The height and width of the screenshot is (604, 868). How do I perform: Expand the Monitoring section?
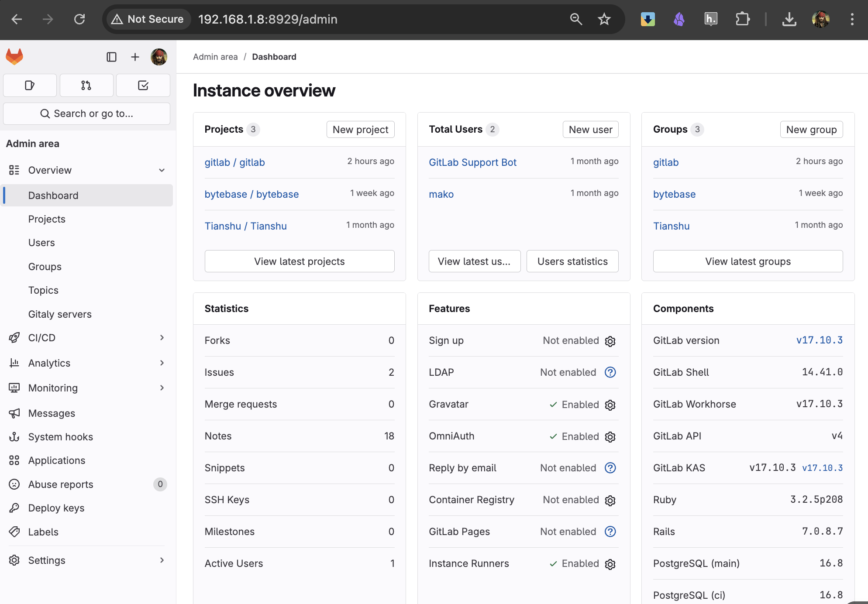pos(87,388)
